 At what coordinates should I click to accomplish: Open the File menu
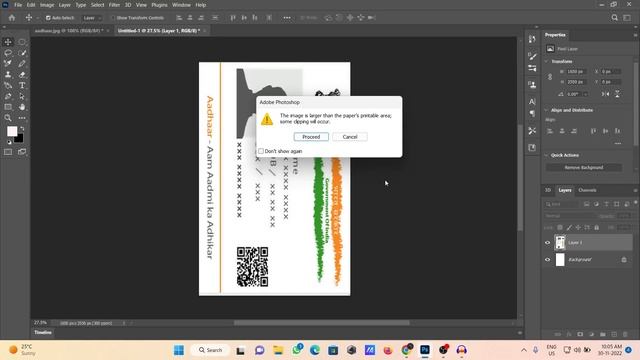coord(18,5)
